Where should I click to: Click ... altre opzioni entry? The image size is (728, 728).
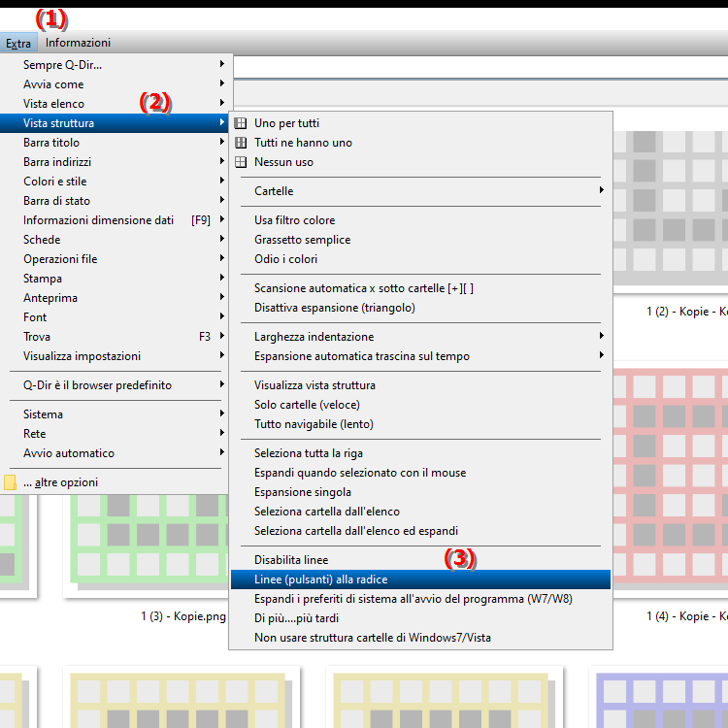(x=114, y=482)
